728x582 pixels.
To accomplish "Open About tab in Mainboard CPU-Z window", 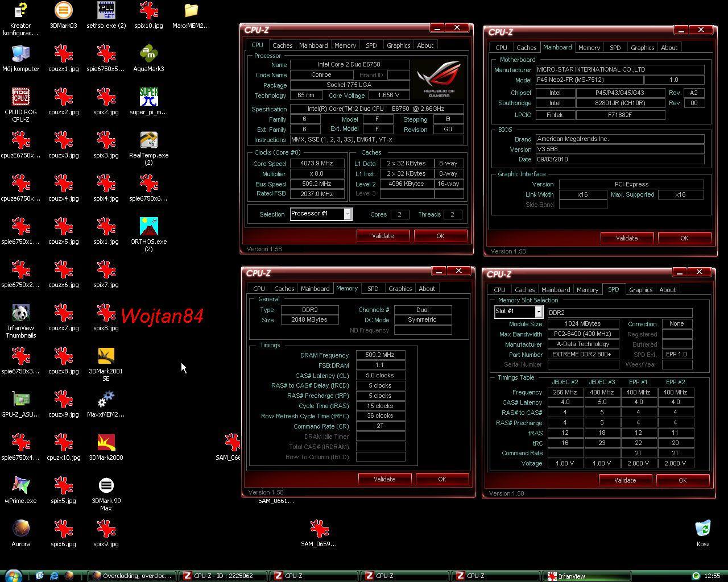I will tap(669, 48).
